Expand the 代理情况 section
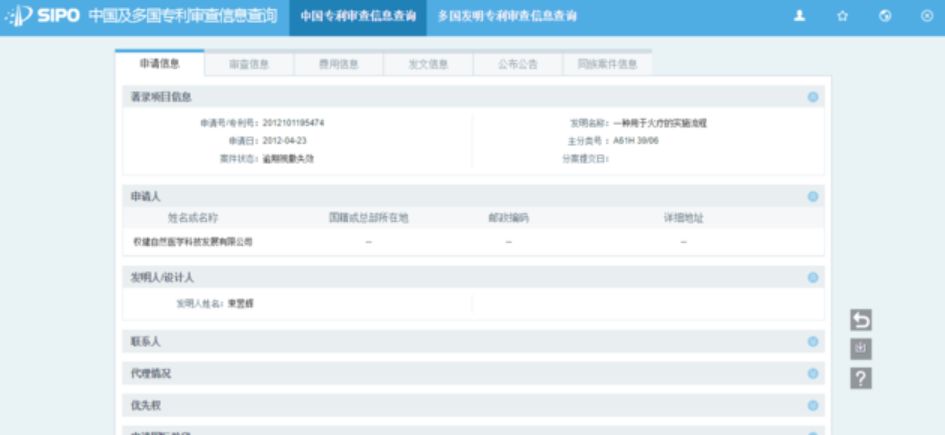 tap(813, 374)
